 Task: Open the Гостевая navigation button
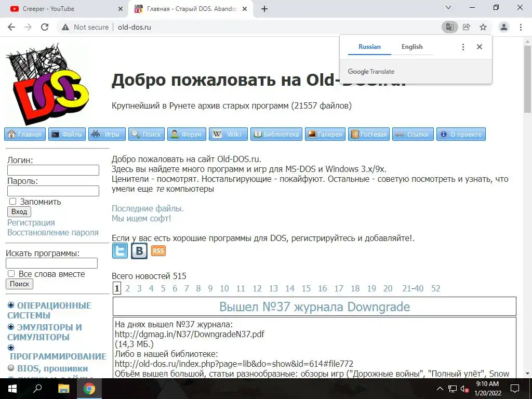369,134
